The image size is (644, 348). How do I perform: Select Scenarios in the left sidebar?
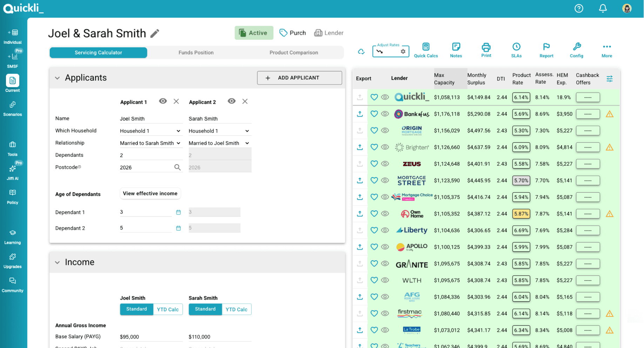click(x=13, y=108)
